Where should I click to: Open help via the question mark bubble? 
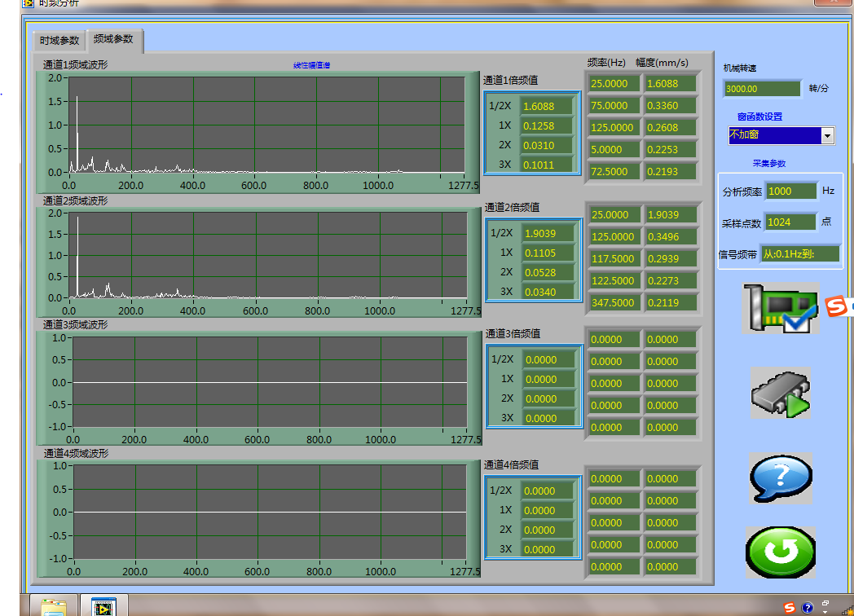point(781,478)
